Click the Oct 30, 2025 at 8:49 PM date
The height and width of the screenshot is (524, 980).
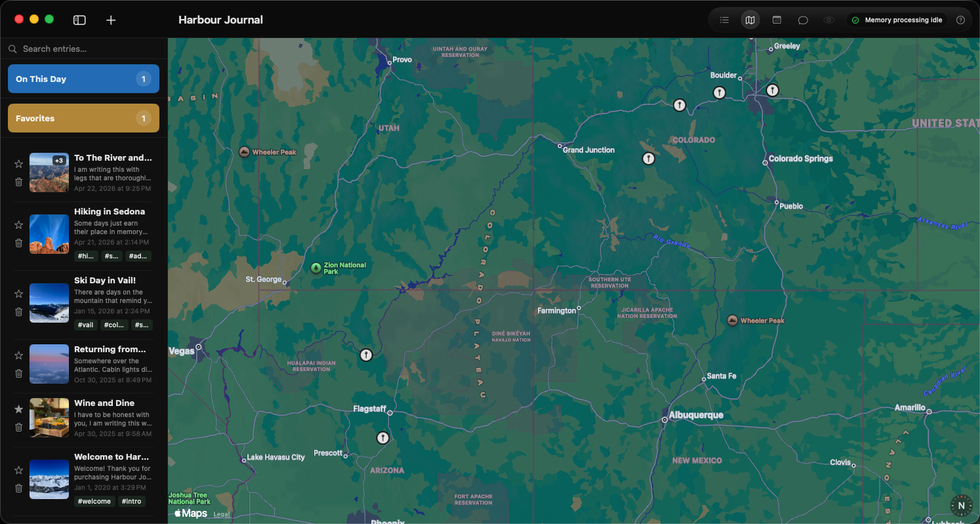[112, 380]
